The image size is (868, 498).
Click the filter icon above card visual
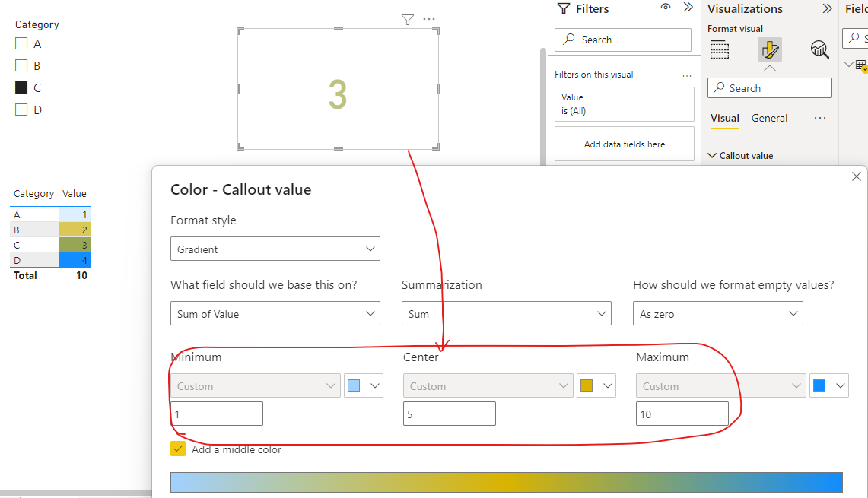[x=408, y=20]
